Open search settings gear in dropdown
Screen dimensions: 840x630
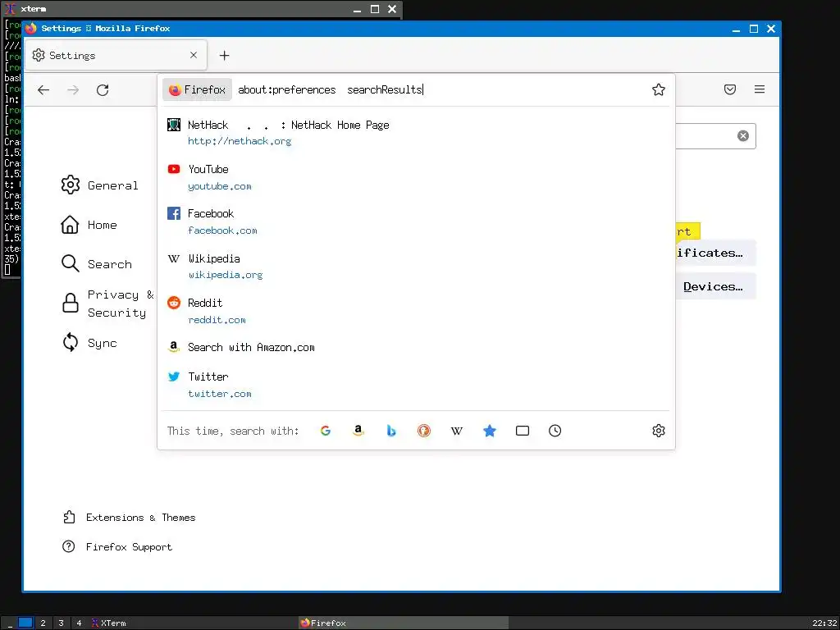(x=659, y=431)
